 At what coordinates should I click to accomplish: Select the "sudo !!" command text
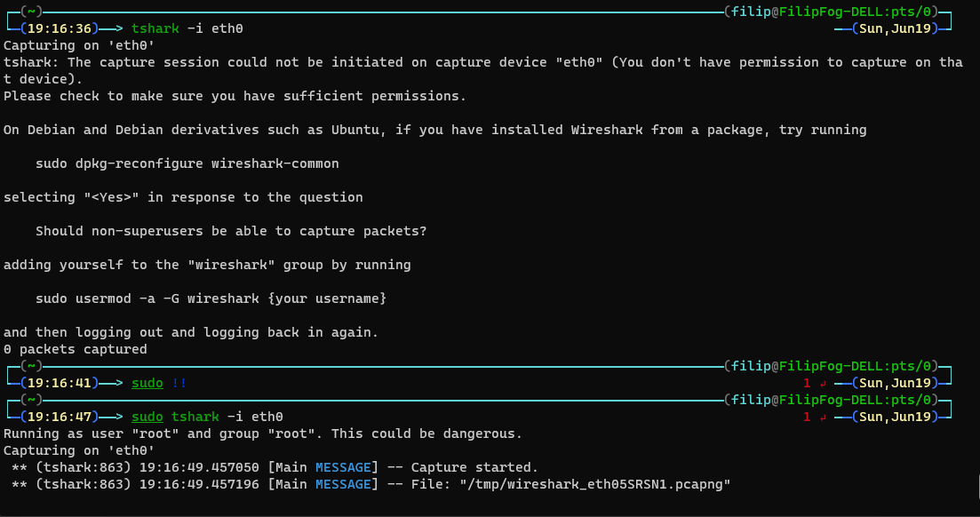(159, 383)
